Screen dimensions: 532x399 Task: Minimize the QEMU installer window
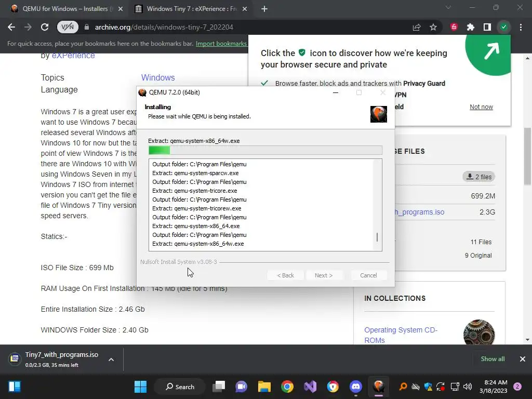click(x=336, y=92)
